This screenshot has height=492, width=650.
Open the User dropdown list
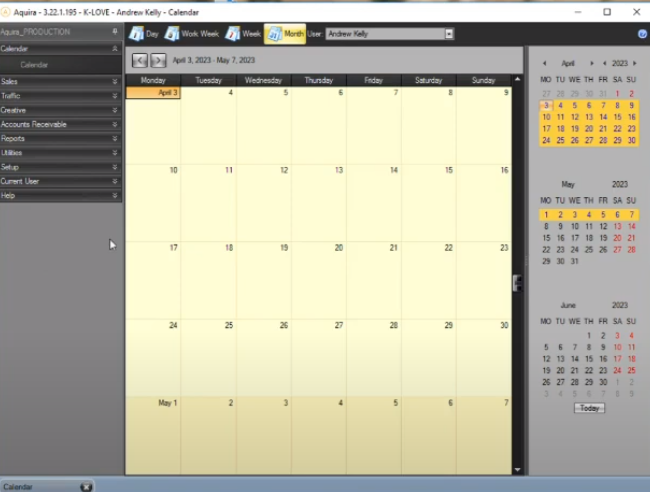coord(449,34)
